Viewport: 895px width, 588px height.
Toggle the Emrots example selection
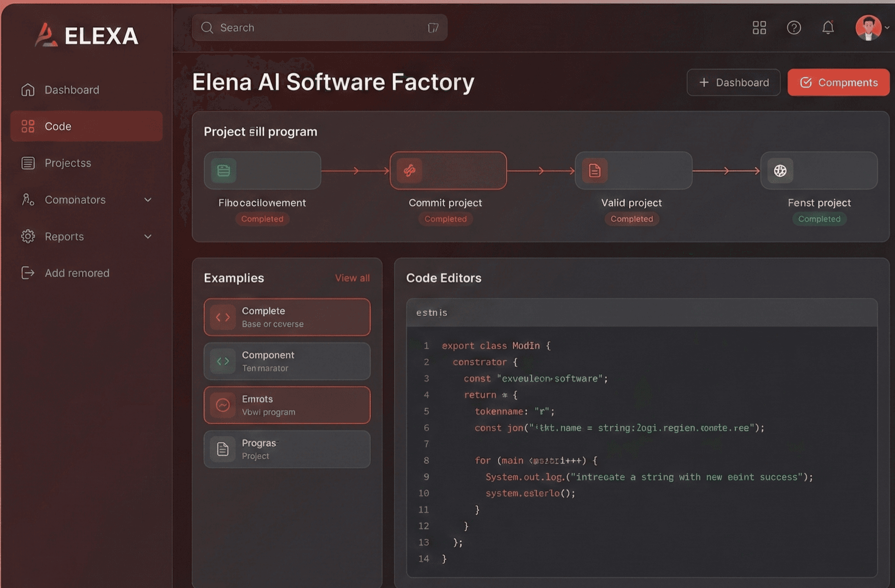coord(287,405)
